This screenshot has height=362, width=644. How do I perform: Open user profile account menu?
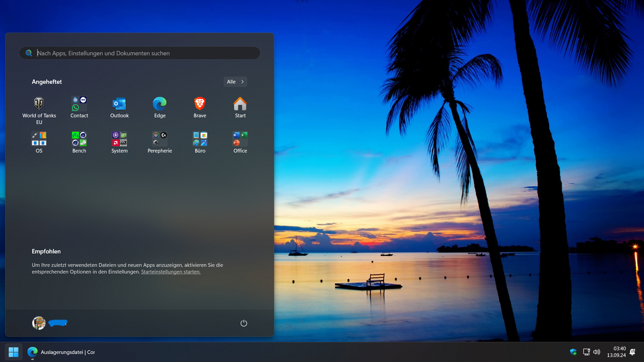pyautogui.click(x=39, y=323)
